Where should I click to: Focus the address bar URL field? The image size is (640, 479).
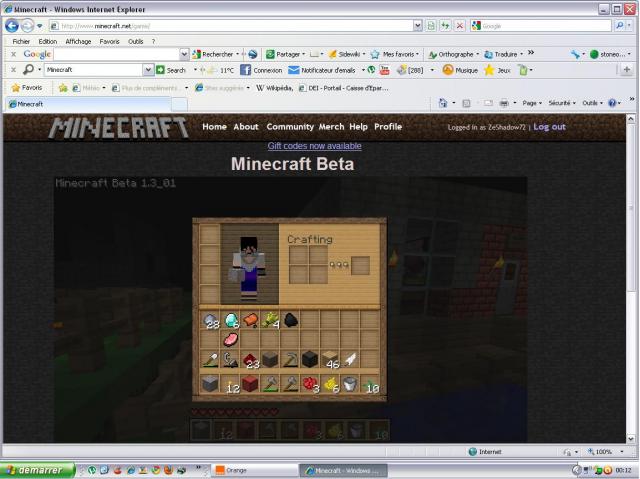pyautogui.click(x=231, y=26)
